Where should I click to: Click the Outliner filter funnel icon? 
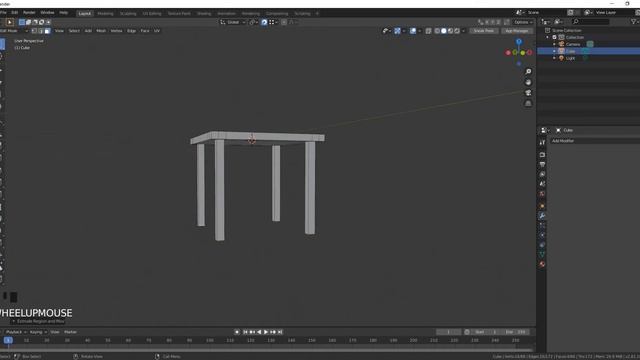coord(633,22)
